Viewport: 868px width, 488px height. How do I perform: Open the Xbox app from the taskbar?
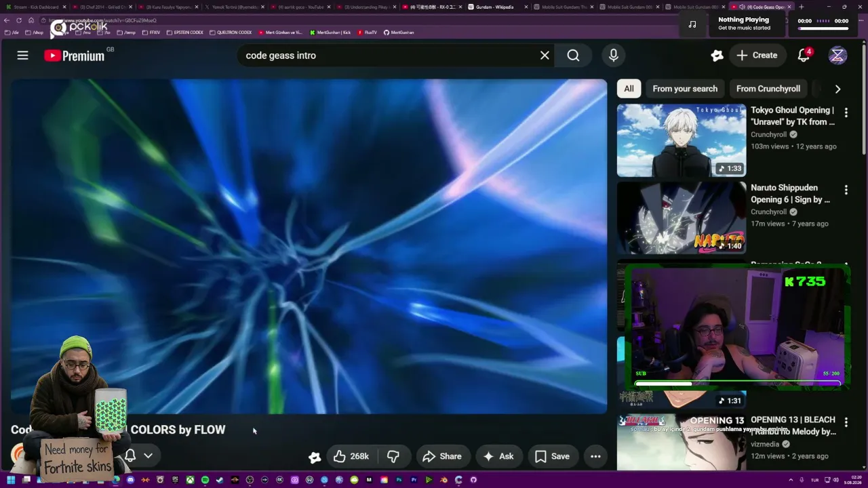click(x=190, y=480)
